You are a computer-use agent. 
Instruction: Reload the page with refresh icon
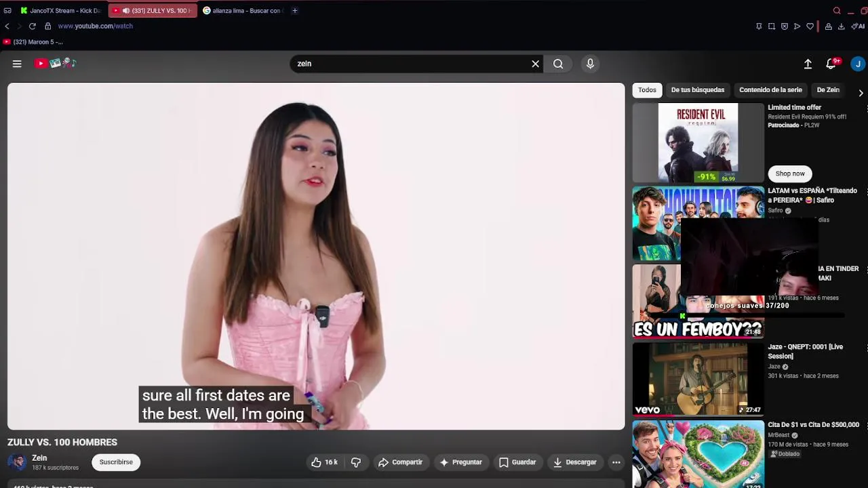32,26
